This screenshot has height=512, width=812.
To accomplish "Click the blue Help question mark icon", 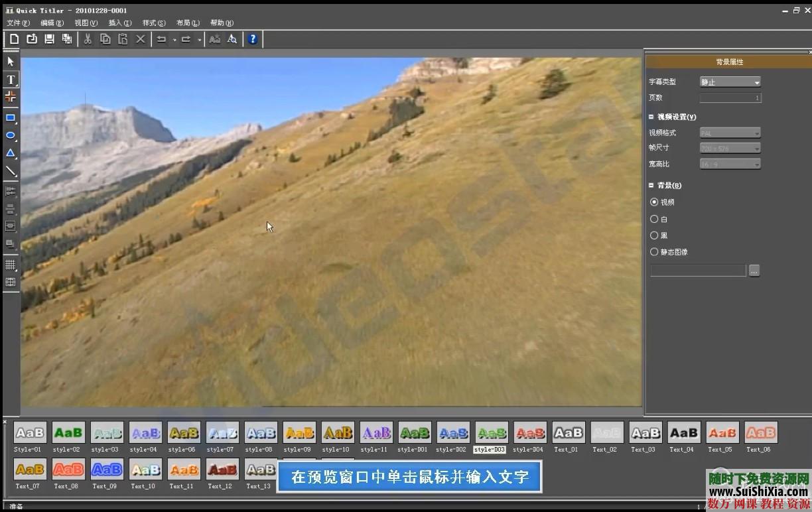I will click(x=253, y=39).
